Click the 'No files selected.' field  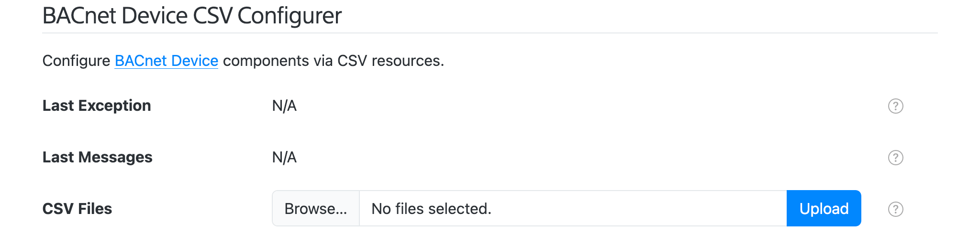572,209
